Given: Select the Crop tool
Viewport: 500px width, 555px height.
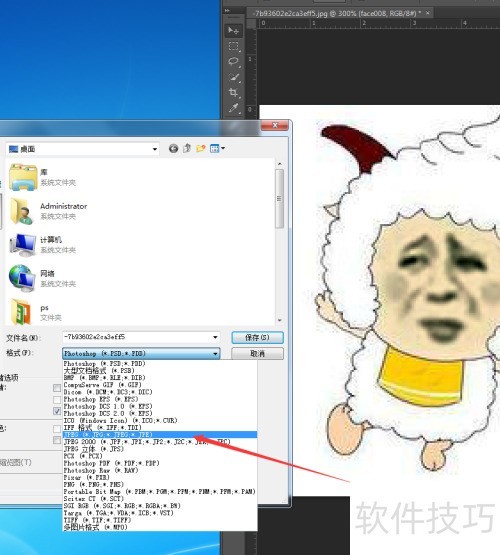Looking at the screenshot, I should (233, 93).
